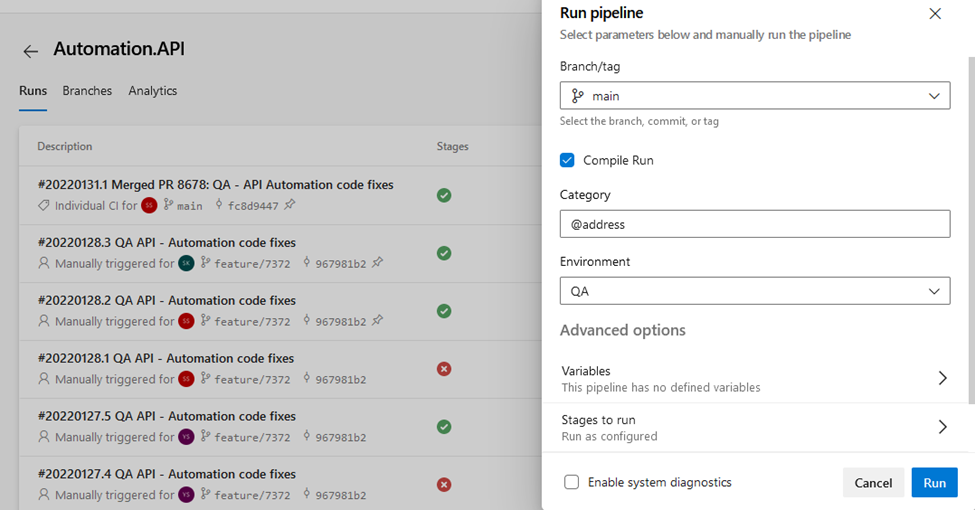This screenshot has height=510, width=975.
Task: Switch to the Analytics tab
Action: tap(153, 91)
